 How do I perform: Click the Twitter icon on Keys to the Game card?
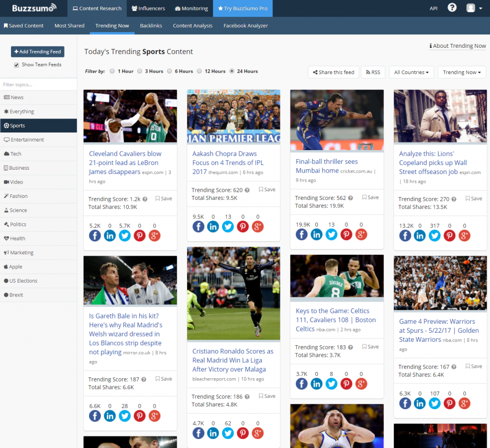(x=332, y=384)
